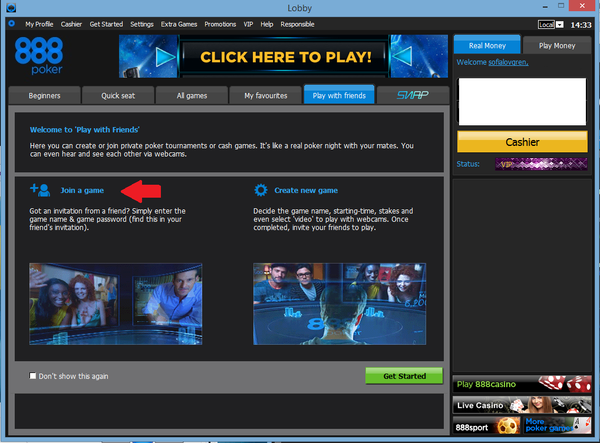Image resolution: width=600 pixels, height=443 pixels.
Task: Switch to All games tab
Action: pyautogui.click(x=192, y=95)
